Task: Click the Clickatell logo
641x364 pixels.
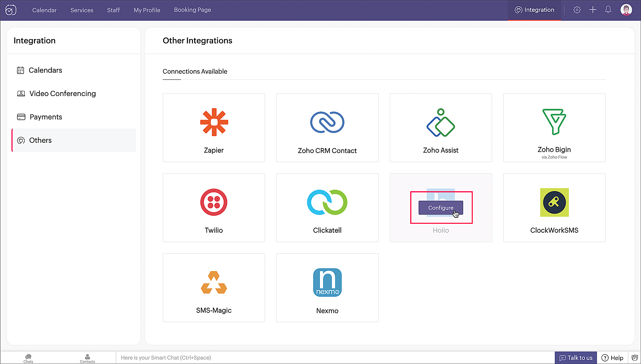Action: coord(327,202)
